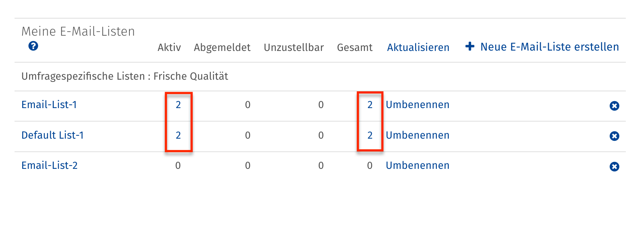The height and width of the screenshot is (246, 644).
Task: Rename Email-List-1 via Umbenennen
Action: pyautogui.click(x=417, y=105)
